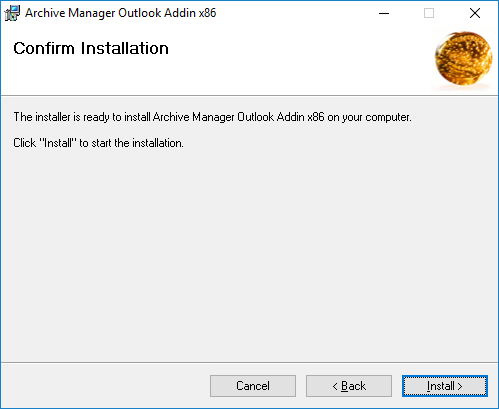Select the 'Confirm Installation' heading text
The width and height of the screenshot is (499, 409).
coord(91,48)
